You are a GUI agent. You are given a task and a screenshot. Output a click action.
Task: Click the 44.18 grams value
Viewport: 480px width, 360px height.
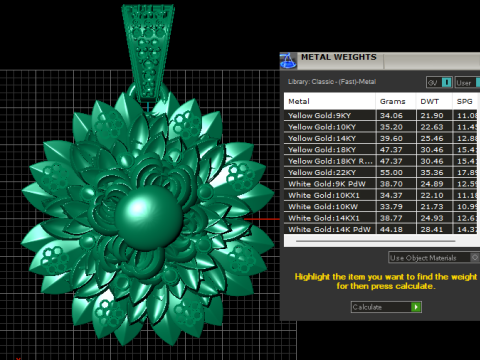[391, 229]
